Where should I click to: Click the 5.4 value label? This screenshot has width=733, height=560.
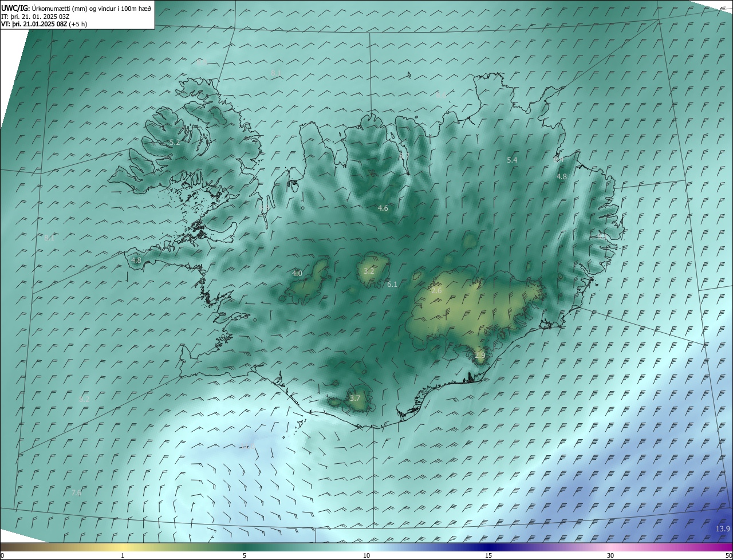coord(512,160)
